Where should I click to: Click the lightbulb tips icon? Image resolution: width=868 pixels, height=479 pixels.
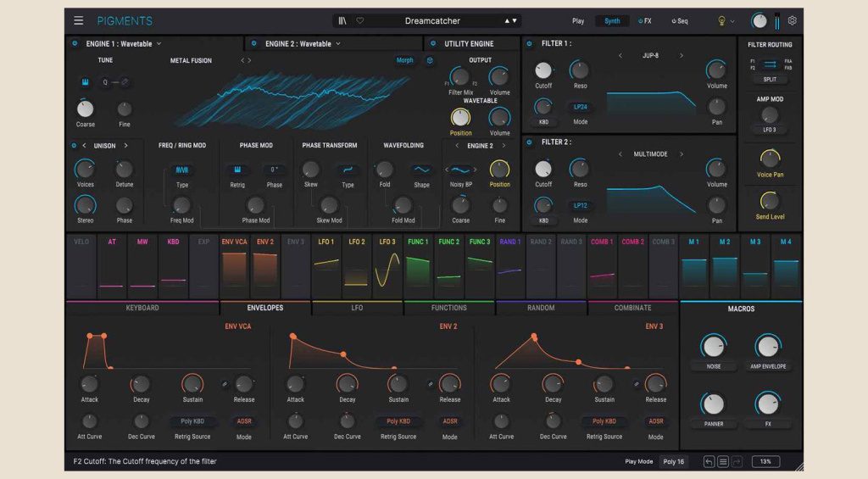click(721, 21)
